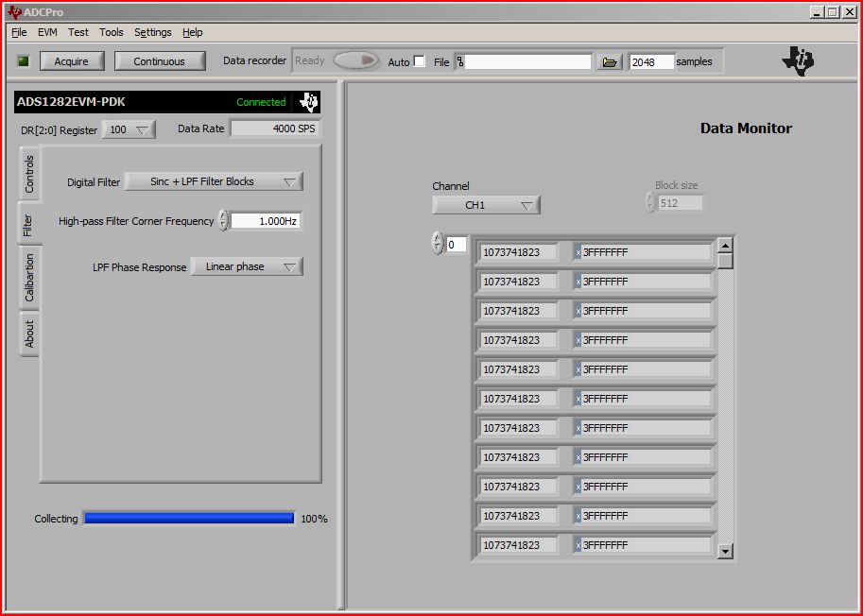Click the TI icon on the ADS1282EVM-PDK header
This screenshot has height=616, width=863.
point(309,102)
